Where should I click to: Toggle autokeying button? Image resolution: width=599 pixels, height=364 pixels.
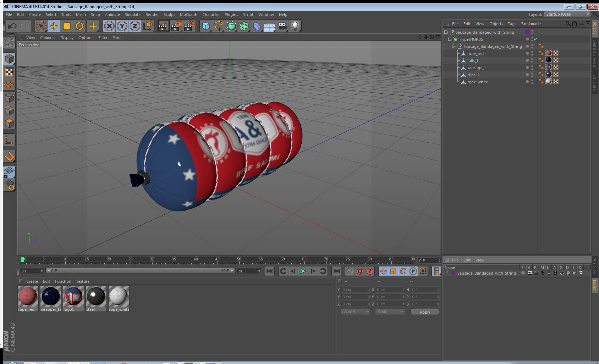click(360, 271)
